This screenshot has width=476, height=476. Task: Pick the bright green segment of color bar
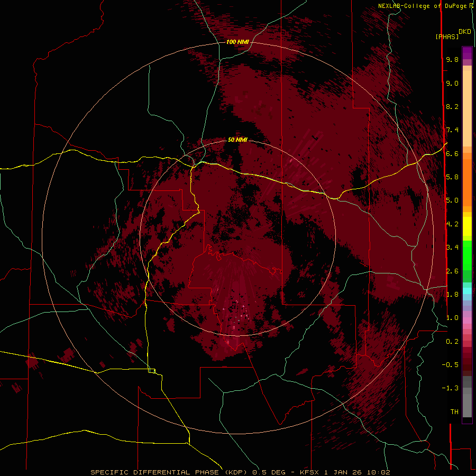pos(467,255)
